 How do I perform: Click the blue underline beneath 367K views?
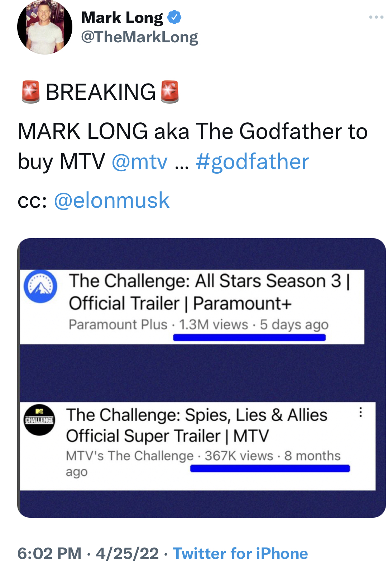[270, 469]
